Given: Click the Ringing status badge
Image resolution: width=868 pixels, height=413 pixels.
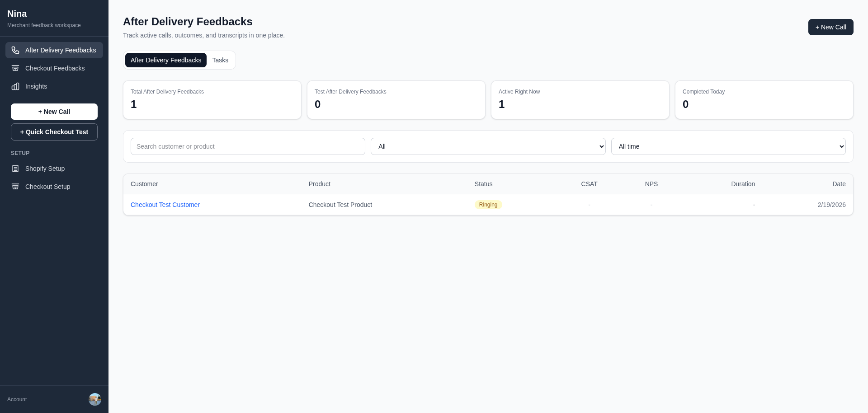Looking at the screenshot, I should pyautogui.click(x=488, y=205).
